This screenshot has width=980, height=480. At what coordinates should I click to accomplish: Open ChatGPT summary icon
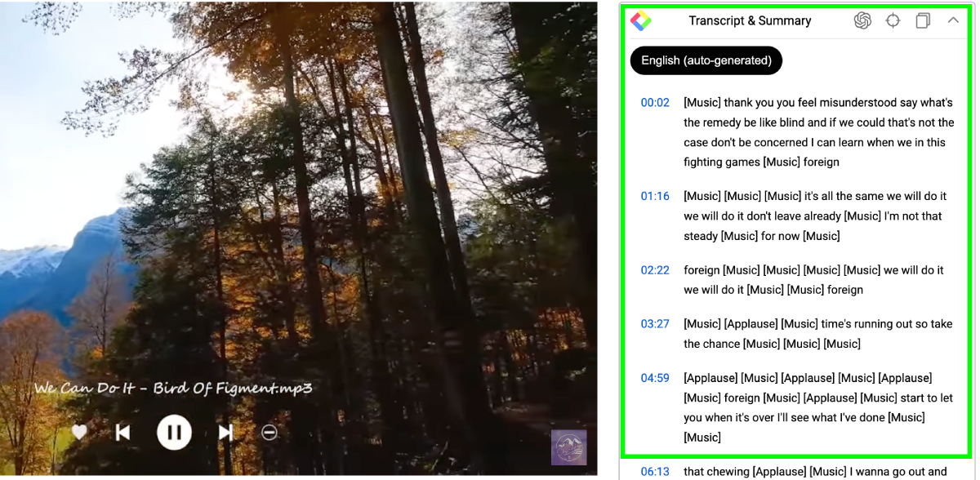tap(862, 21)
